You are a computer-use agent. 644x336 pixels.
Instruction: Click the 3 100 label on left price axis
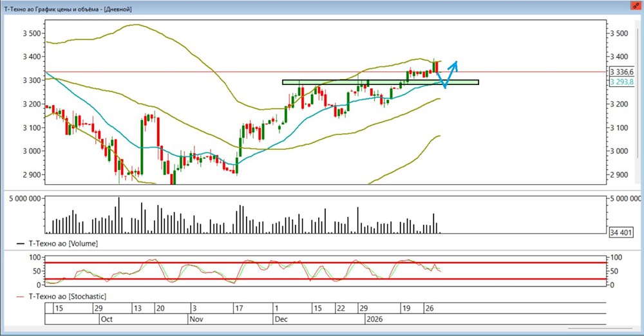pyautogui.click(x=32, y=127)
